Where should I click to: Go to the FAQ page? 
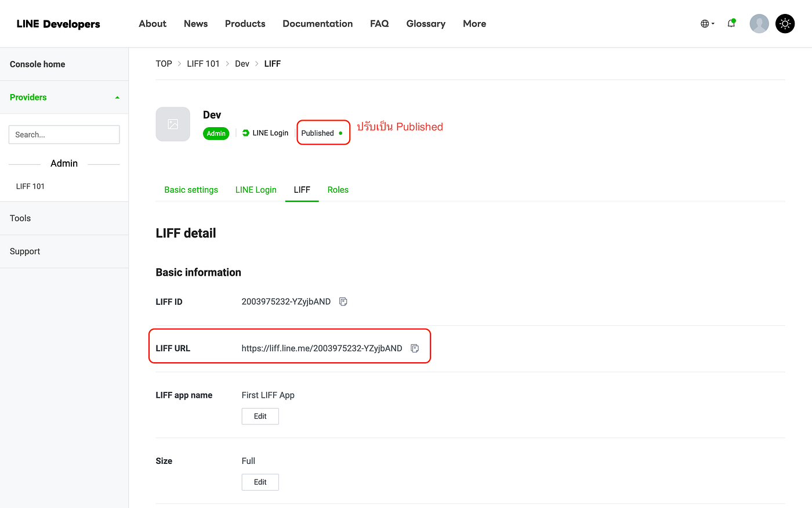(x=379, y=24)
